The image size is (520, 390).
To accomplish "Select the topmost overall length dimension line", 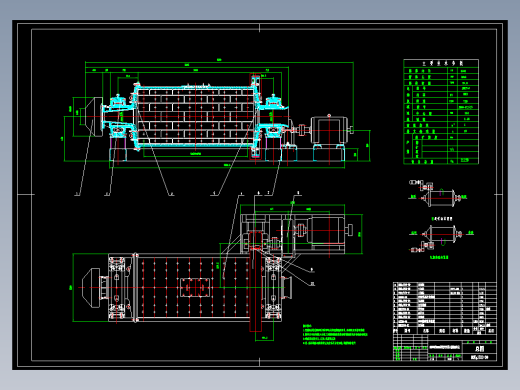I will [219, 62].
